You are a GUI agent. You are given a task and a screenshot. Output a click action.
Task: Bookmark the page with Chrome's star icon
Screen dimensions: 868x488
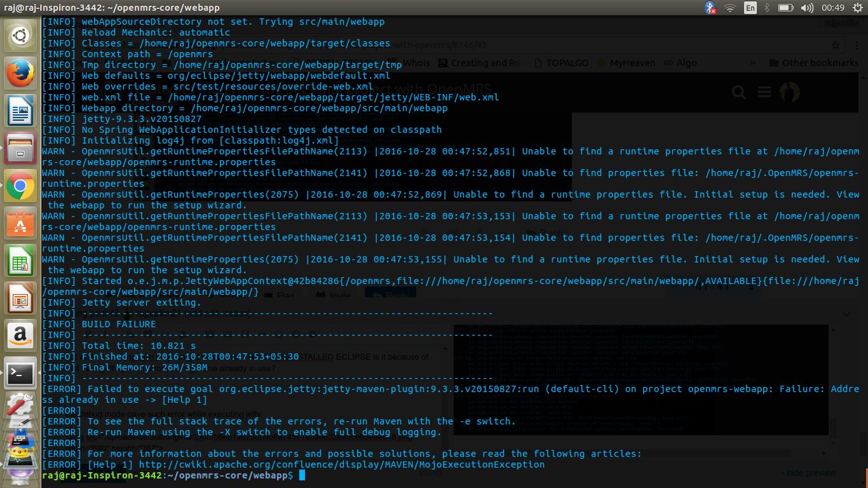pyautogui.click(x=836, y=45)
